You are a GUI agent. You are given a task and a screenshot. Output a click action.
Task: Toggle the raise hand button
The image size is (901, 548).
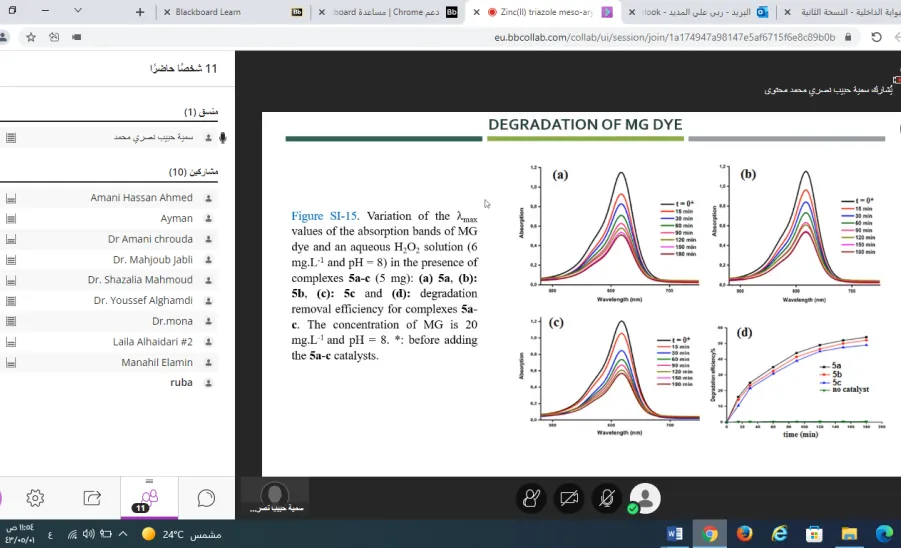tap(531, 498)
